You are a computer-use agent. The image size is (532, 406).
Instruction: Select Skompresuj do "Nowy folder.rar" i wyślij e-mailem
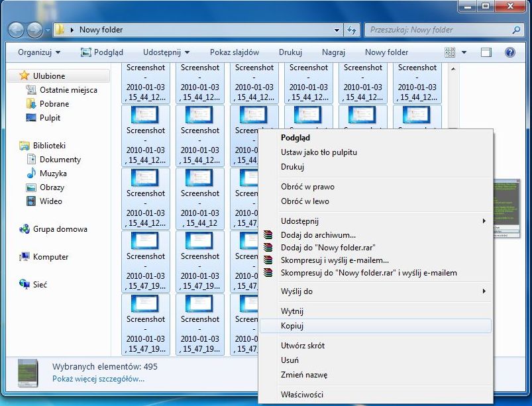[375, 273]
